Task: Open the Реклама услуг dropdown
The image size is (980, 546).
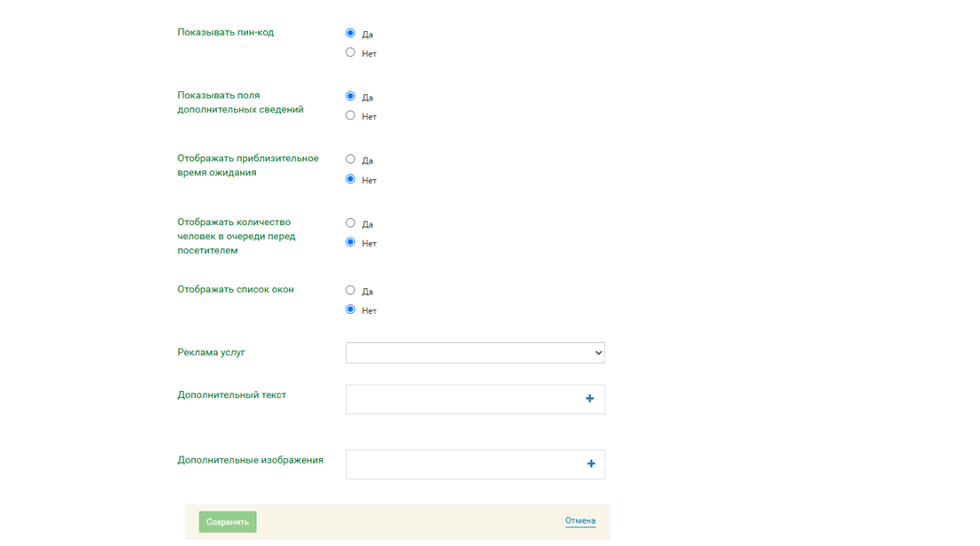Action: click(475, 353)
